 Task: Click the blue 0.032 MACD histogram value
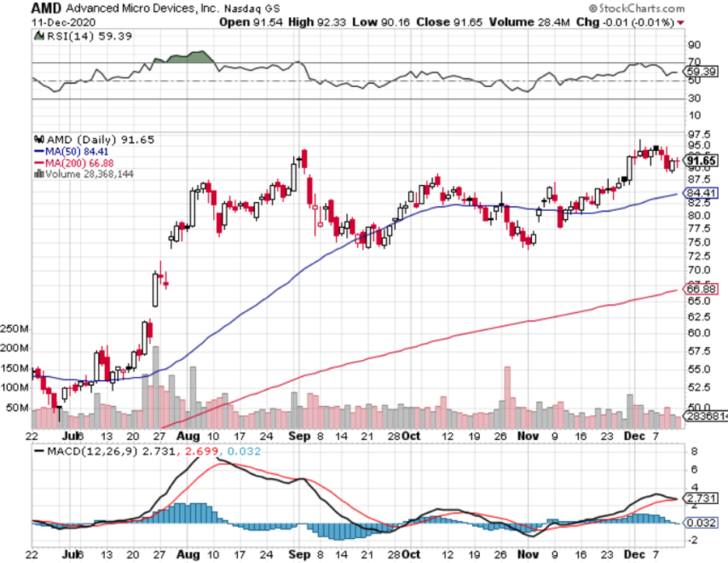point(244,451)
